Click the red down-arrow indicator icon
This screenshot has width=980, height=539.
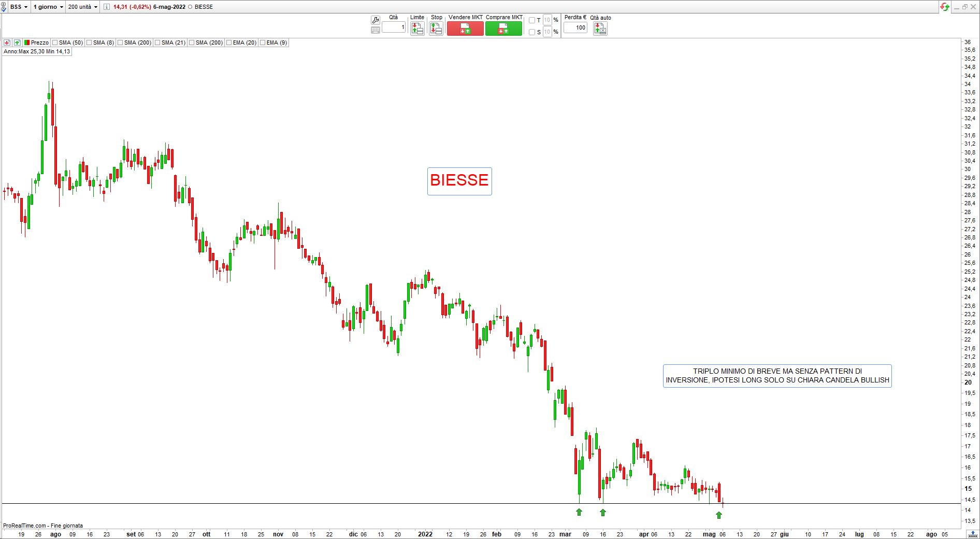pos(7,42)
